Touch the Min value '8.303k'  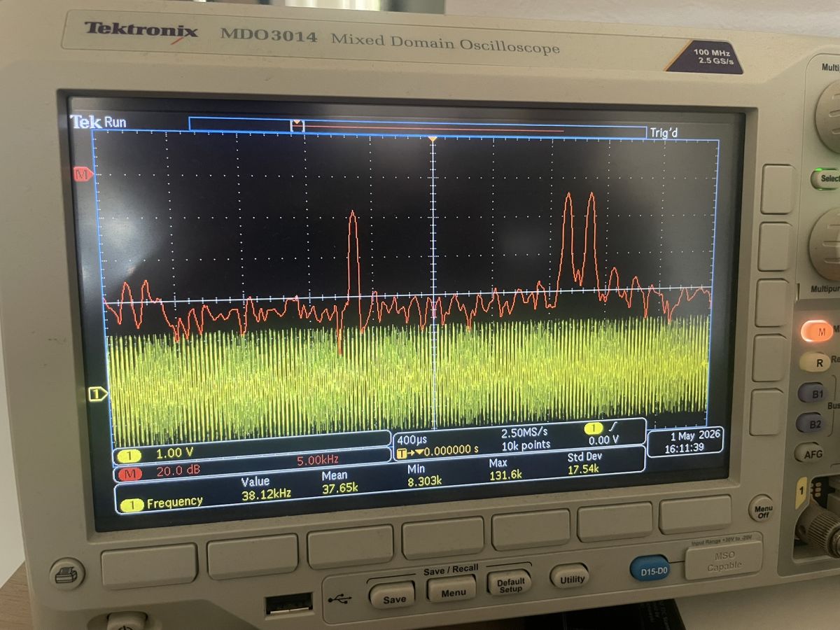(x=425, y=481)
